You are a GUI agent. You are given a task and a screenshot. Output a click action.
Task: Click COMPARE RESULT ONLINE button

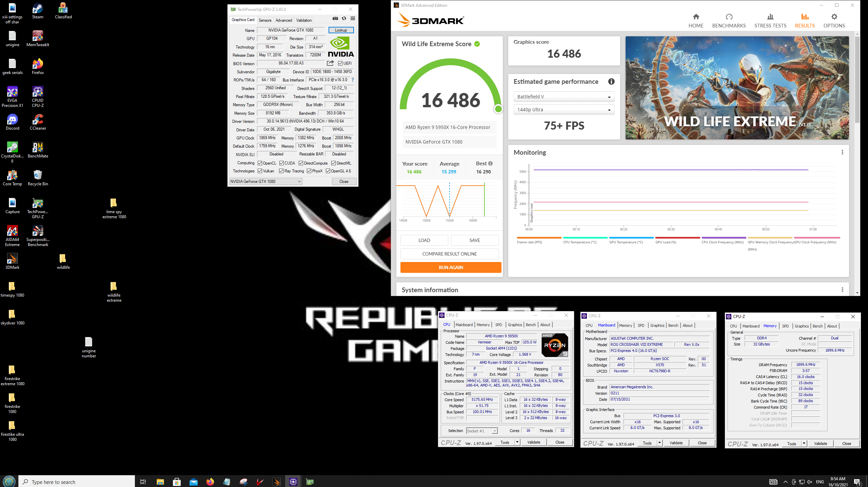[449, 254]
